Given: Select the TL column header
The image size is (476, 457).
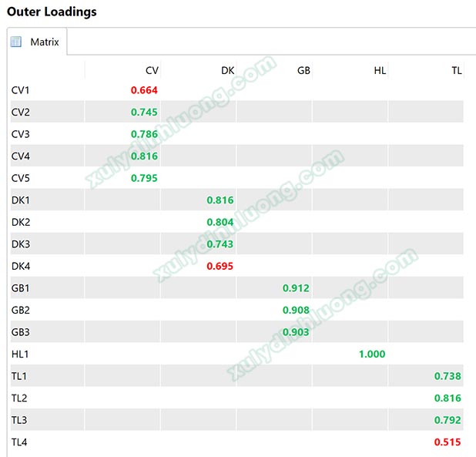Looking at the screenshot, I should pyautogui.click(x=457, y=70).
